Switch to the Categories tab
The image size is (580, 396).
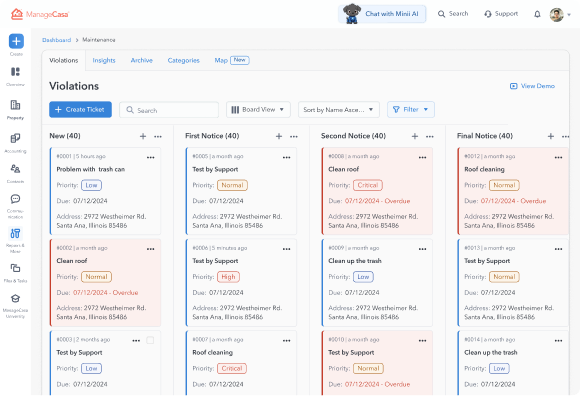click(183, 60)
